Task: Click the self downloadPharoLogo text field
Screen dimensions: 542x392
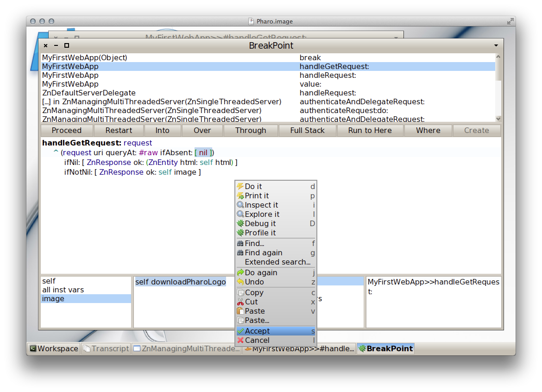Action: point(181,282)
